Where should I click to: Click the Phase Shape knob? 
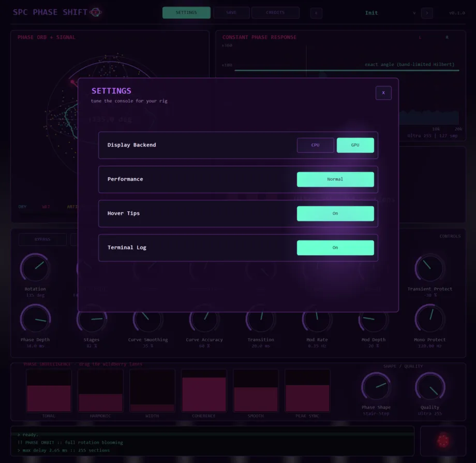click(376, 387)
